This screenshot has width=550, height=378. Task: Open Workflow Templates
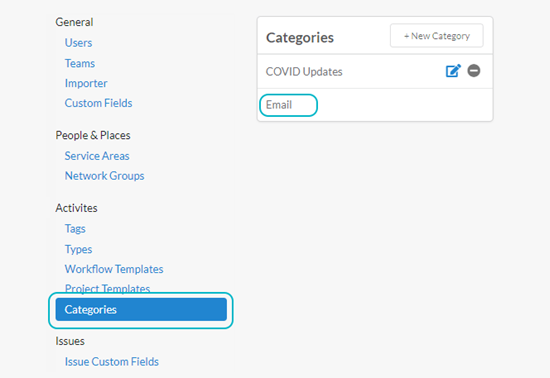point(114,269)
